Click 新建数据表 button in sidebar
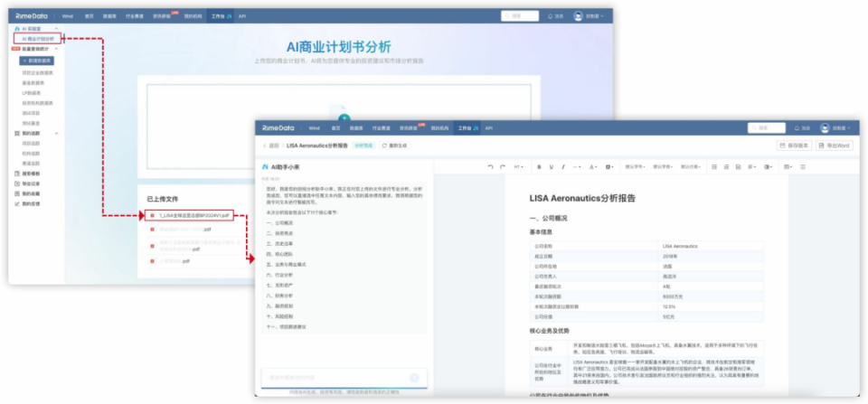The height and width of the screenshot is (404, 868). coord(36,61)
